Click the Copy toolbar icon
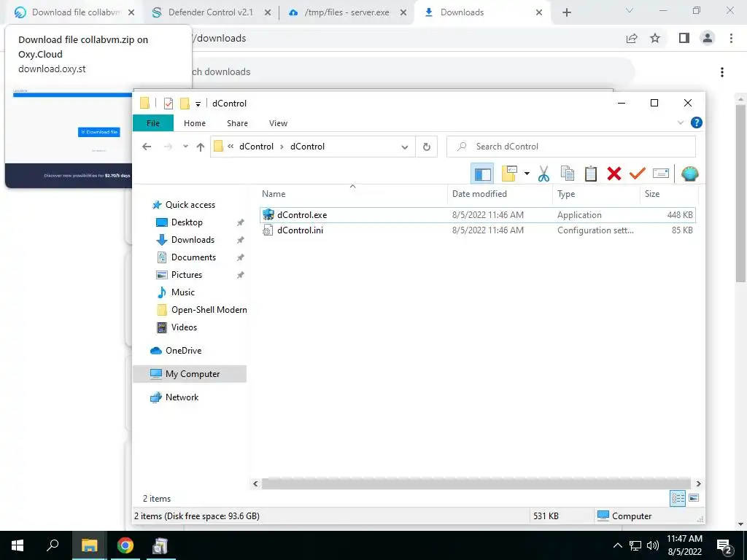Viewport: 747px width, 560px height. [x=568, y=174]
